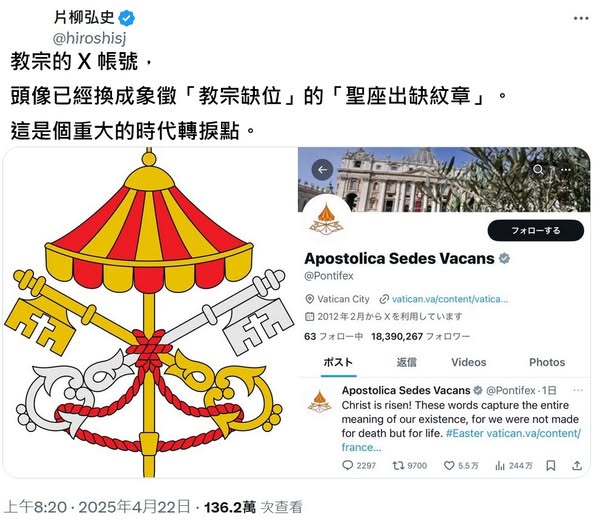The width and height of the screenshot is (600, 521).
Task: Open the Photos tab
Action: tap(547, 362)
